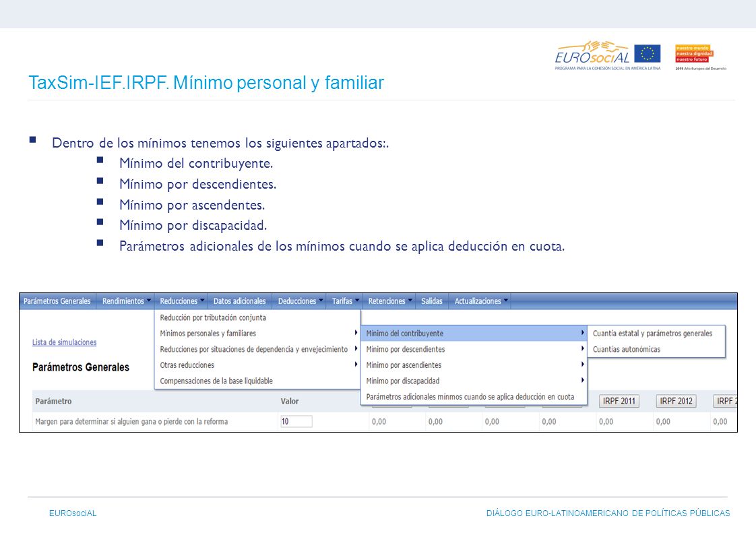Select the Datos adicionales menu item

(x=240, y=301)
